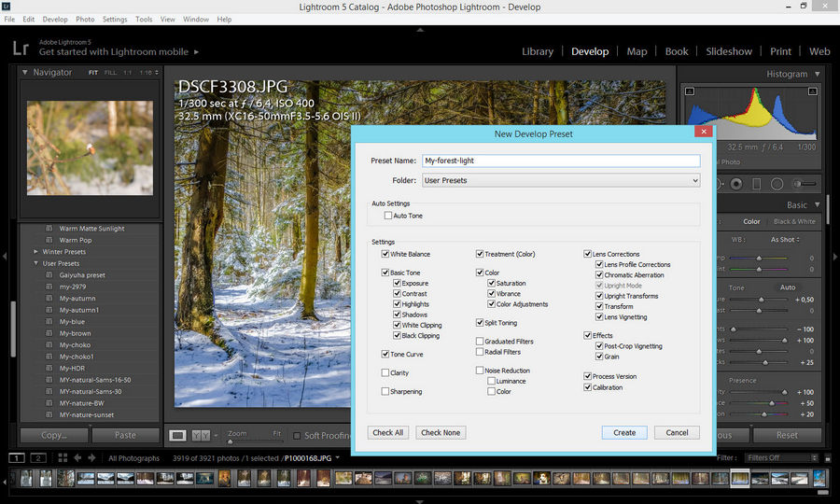Open Filters Off dropdown

pos(781,458)
